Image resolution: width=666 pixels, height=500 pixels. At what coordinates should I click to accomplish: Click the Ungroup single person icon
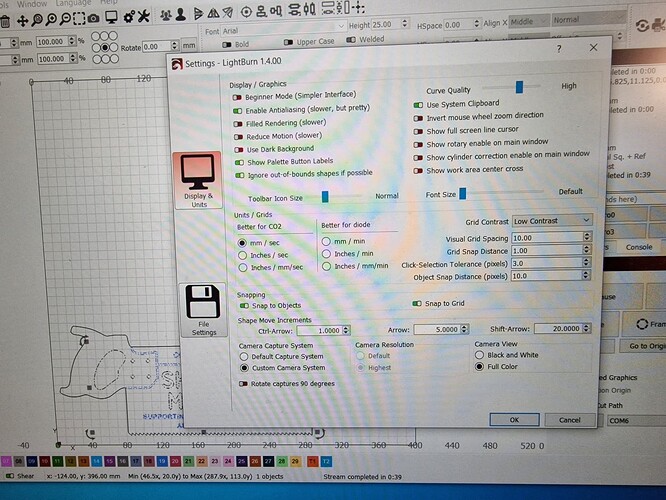pyautogui.click(x=181, y=15)
